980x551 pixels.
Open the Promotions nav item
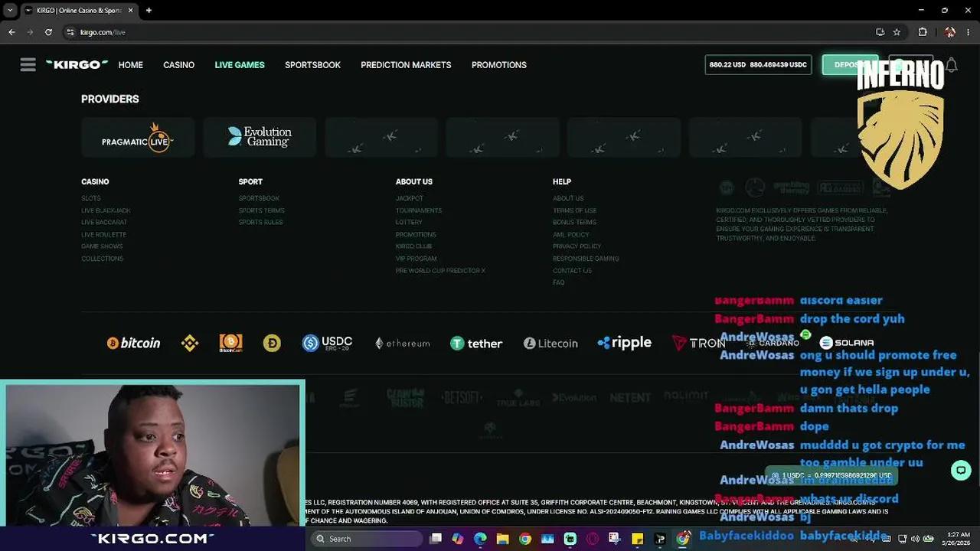pos(499,65)
